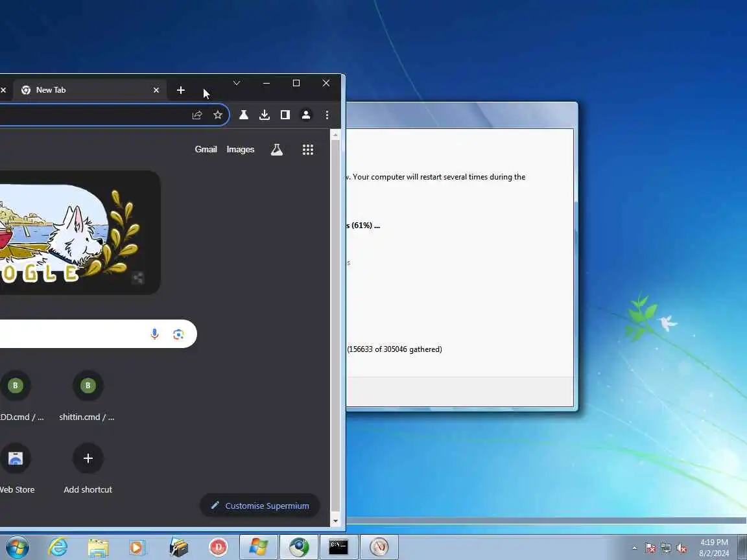747x560 pixels.
Task: Click the share page icon in address bar
Action: 196,115
